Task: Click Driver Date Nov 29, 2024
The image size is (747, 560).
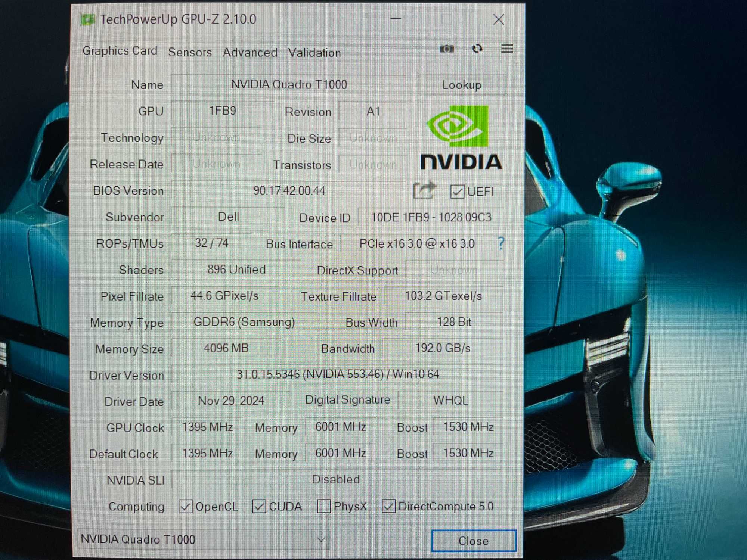Action: (231, 401)
